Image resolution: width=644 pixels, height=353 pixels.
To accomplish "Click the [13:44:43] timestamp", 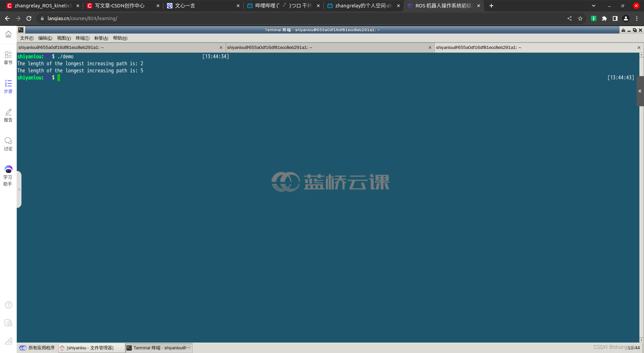I will click(621, 78).
